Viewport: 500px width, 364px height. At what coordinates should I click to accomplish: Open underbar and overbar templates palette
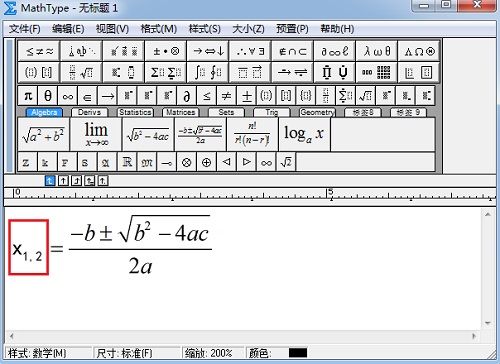[250, 72]
